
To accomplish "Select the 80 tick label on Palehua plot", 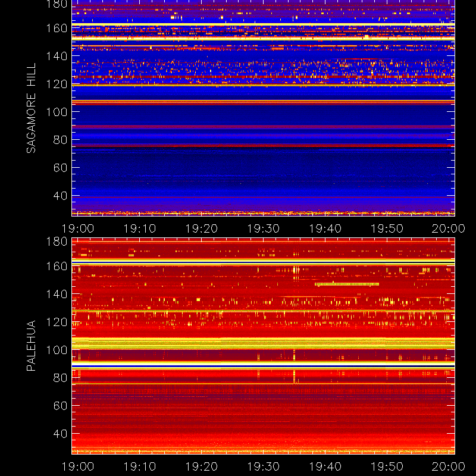I will (x=60, y=378).
